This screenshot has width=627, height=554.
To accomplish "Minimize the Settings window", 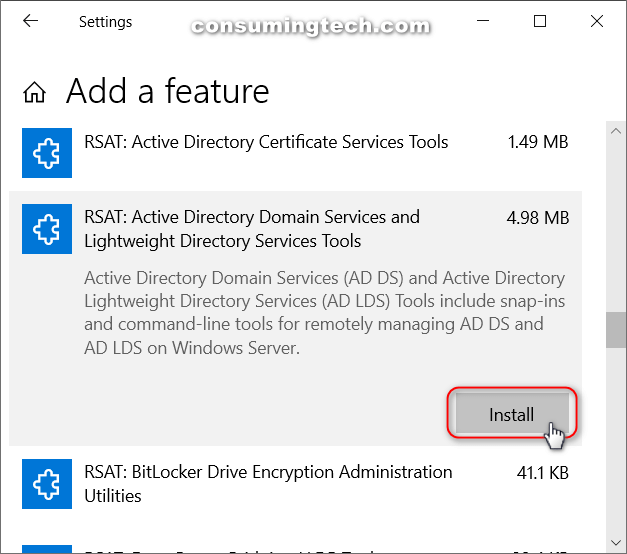I will 483,21.
